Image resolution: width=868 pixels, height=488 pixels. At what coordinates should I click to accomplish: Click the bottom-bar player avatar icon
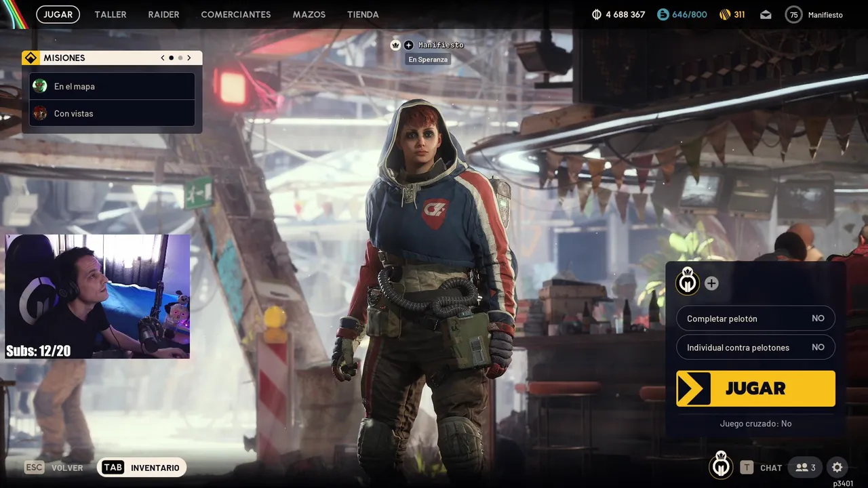[721, 466]
